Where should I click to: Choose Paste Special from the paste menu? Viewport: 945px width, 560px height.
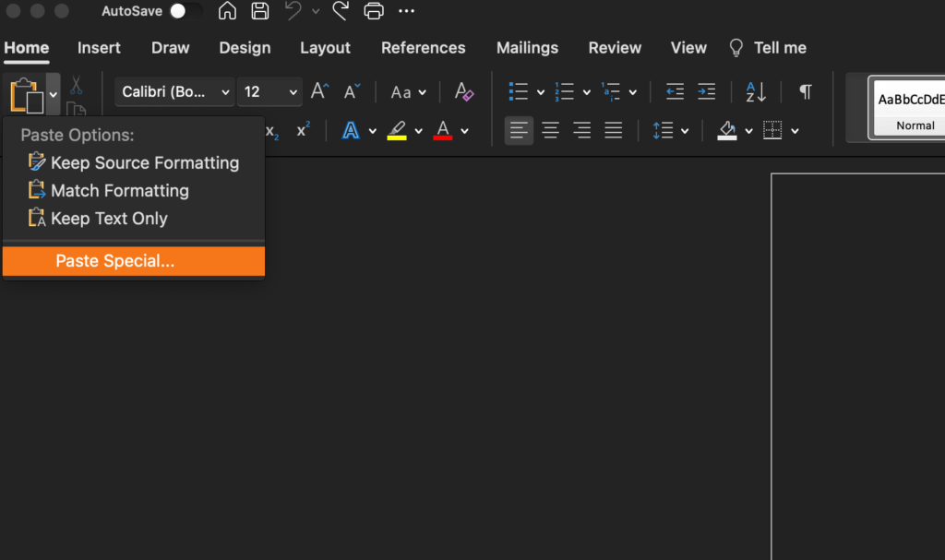coord(134,261)
